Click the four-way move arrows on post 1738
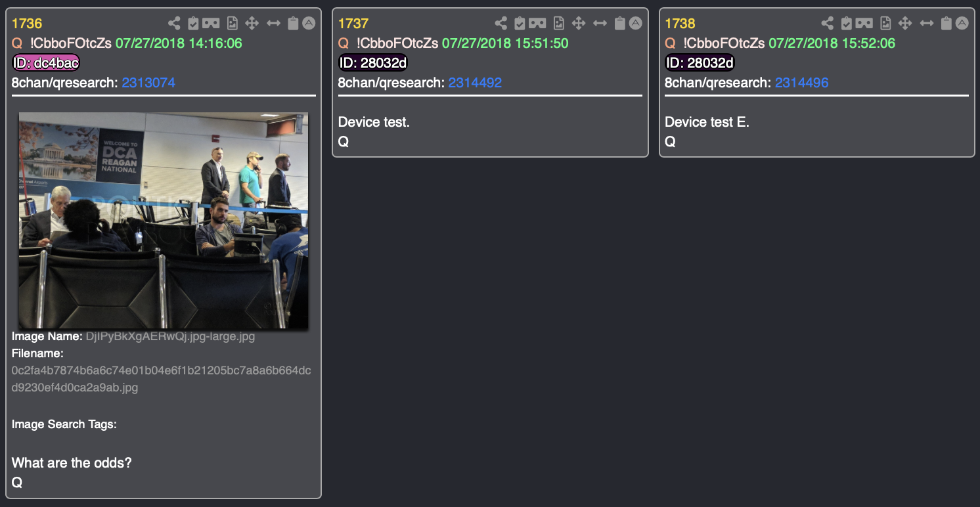Viewport: 980px width, 507px height. [905, 24]
